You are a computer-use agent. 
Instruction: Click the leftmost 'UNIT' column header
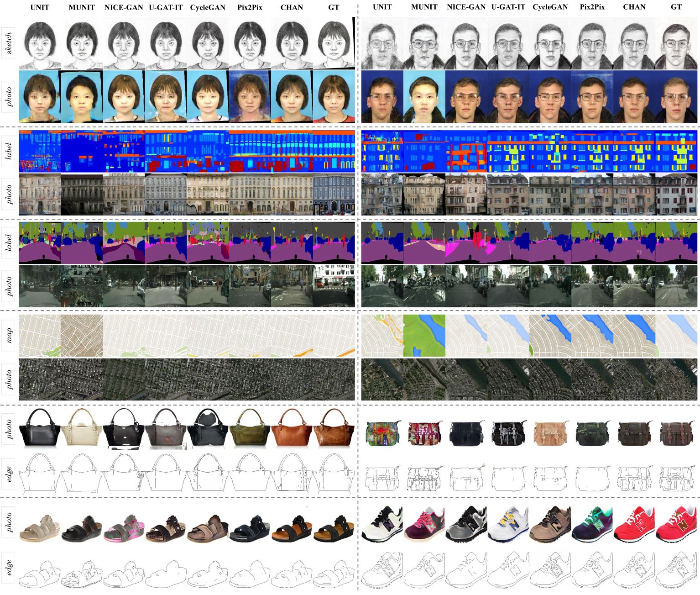click(x=40, y=7)
